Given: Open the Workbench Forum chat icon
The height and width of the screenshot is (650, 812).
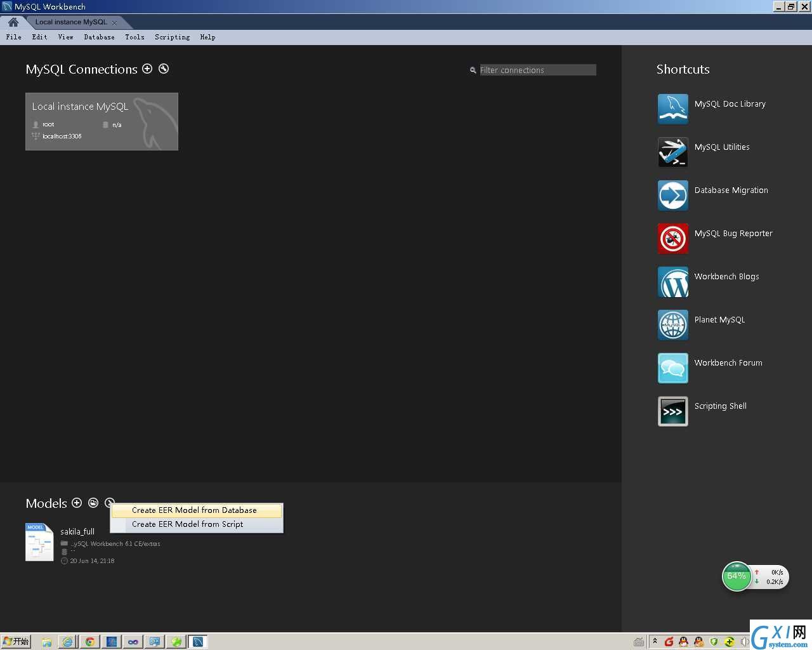Looking at the screenshot, I should [673, 368].
